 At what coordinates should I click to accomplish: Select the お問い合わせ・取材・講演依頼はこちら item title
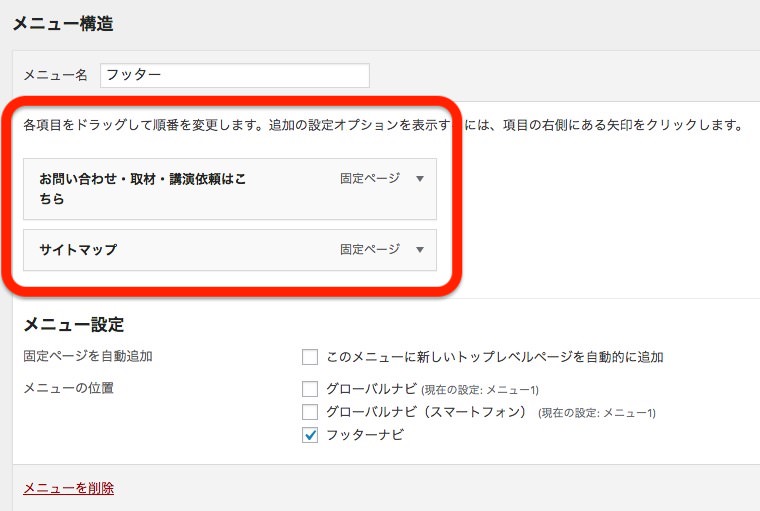pyautogui.click(x=142, y=188)
